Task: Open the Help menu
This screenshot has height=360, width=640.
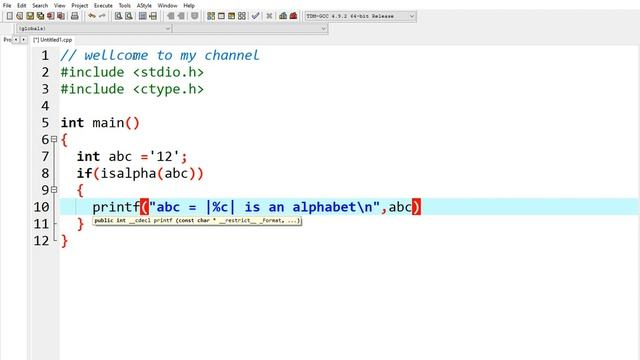Action: [x=189, y=5]
